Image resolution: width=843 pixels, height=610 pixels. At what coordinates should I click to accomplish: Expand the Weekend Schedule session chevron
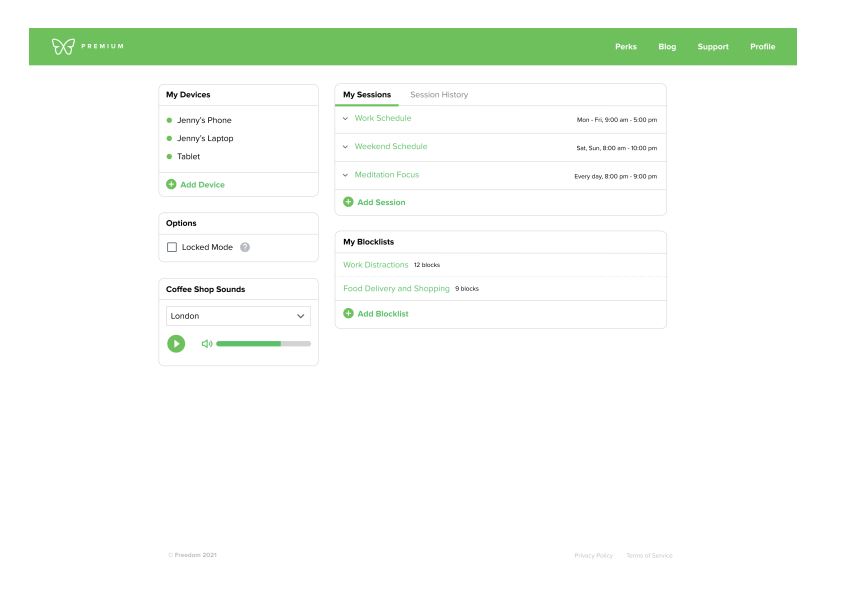pos(345,147)
